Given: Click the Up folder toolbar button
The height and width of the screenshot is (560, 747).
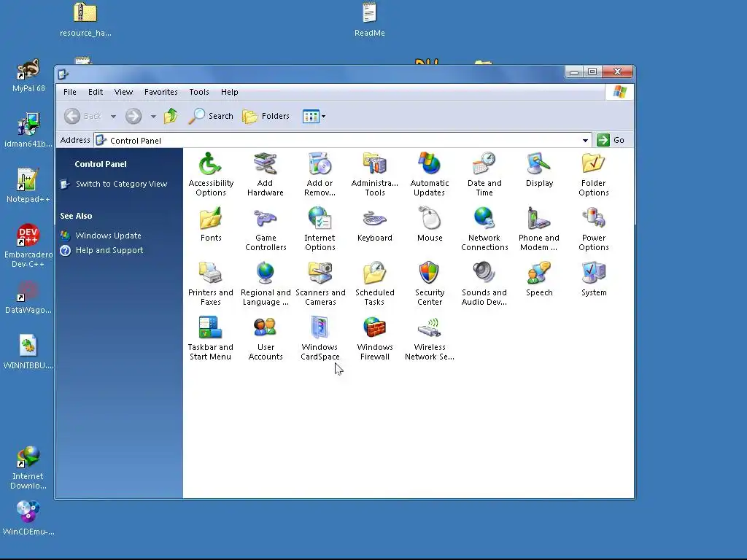Looking at the screenshot, I should (171, 116).
